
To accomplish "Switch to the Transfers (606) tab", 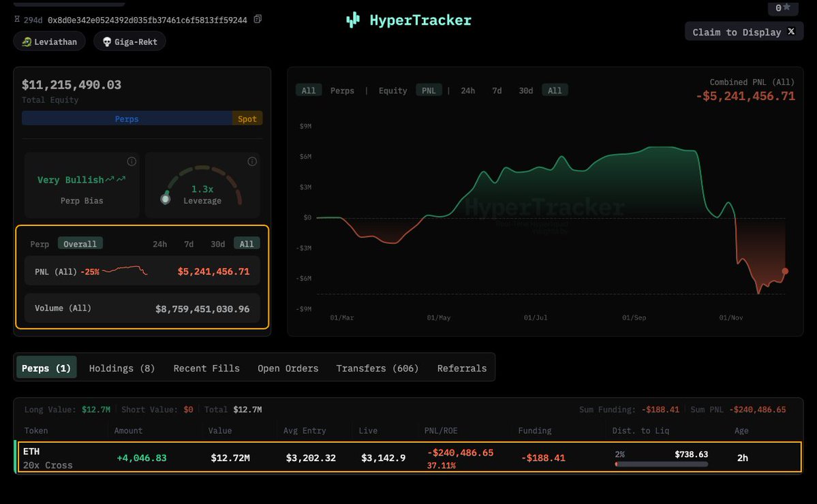I will (377, 368).
